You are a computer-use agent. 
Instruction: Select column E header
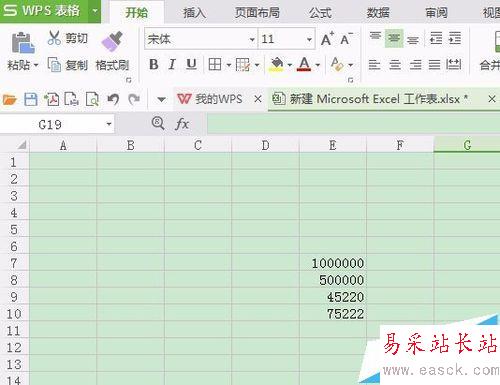click(333, 145)
